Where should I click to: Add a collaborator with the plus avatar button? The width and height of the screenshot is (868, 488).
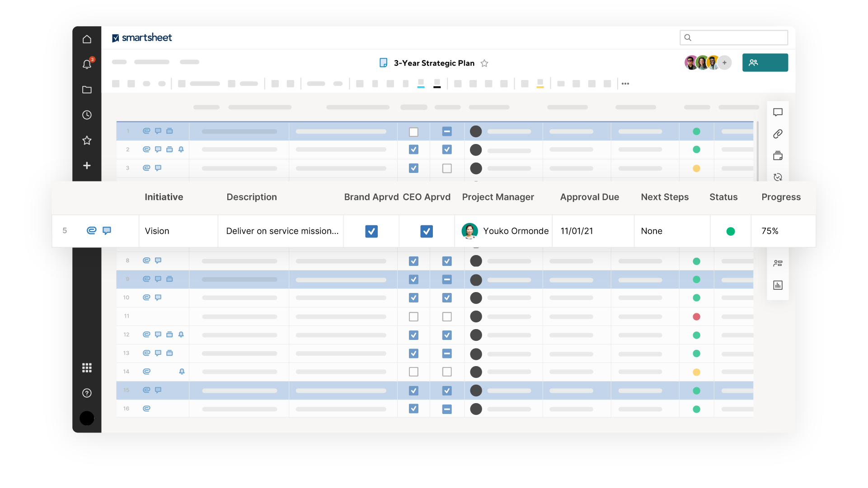(x=725, y=62)
